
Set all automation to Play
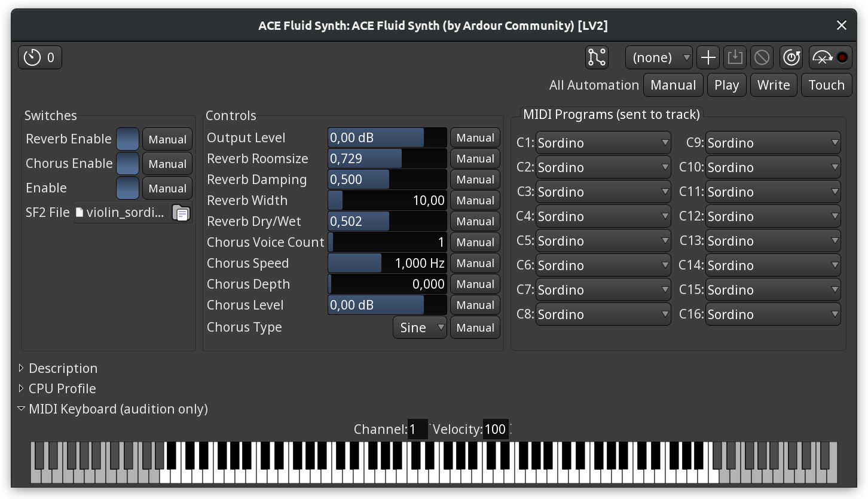726,85
